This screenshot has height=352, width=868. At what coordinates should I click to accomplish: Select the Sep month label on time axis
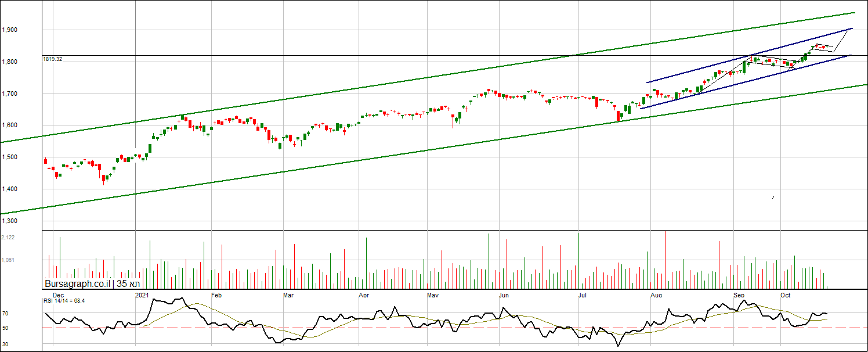tap(739, 295)
